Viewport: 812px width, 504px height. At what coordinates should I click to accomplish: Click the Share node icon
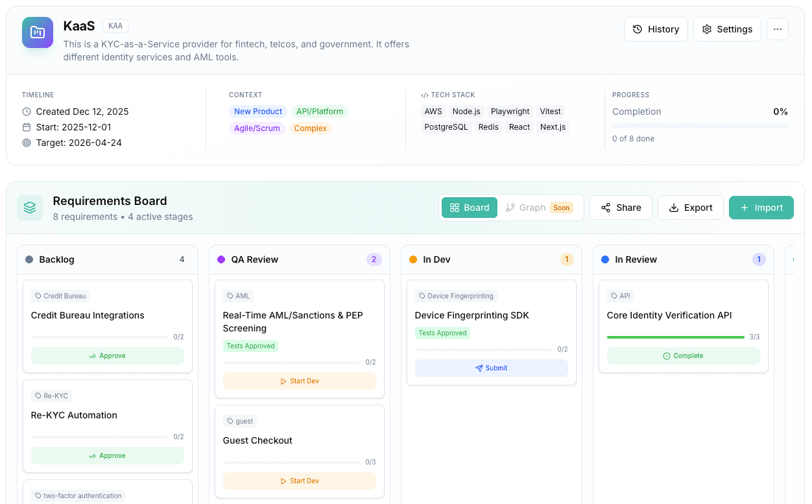[x=606, y=208]
